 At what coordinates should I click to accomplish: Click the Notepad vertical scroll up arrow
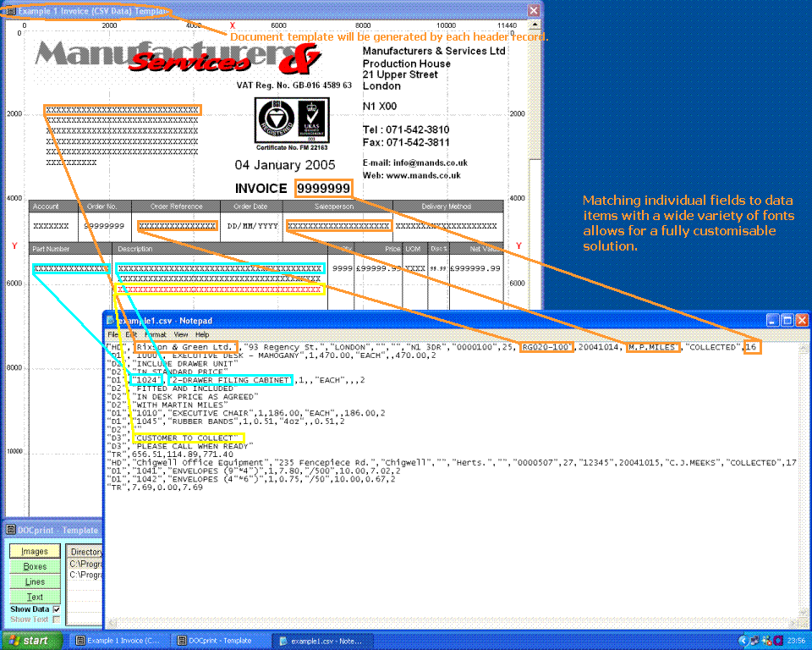pos(804,349)
